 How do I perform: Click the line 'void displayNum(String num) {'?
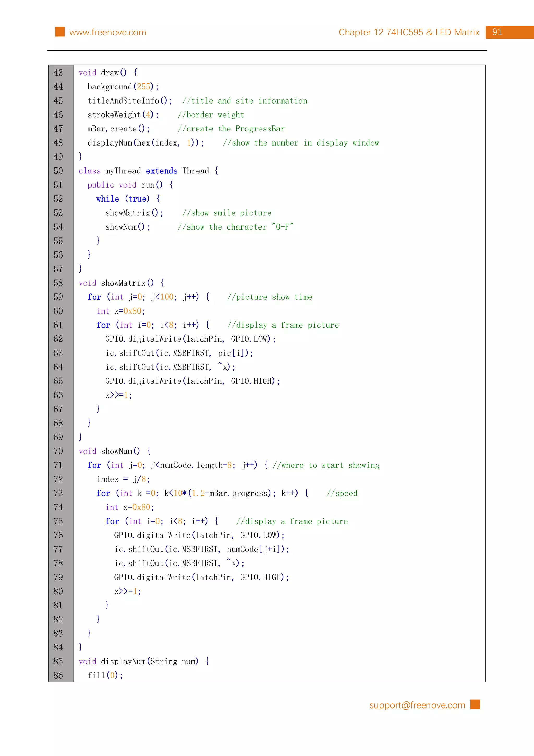click(x=144, y=661)
